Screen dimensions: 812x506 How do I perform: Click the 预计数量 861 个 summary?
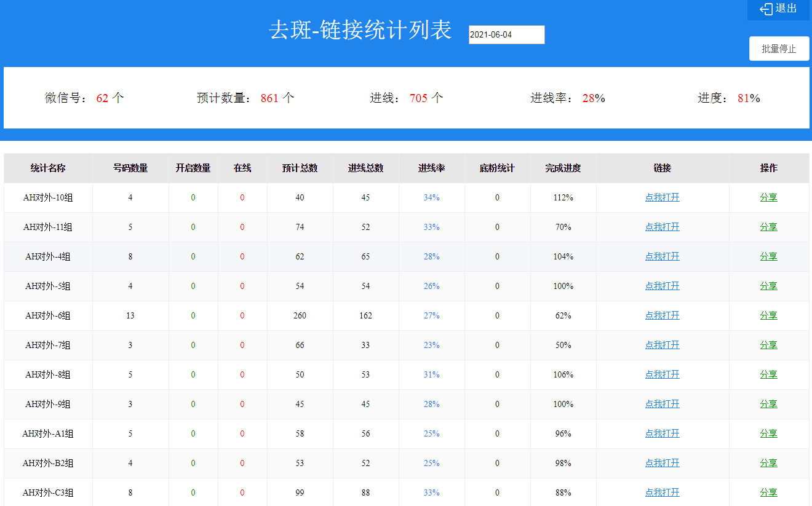coord(245,98)
